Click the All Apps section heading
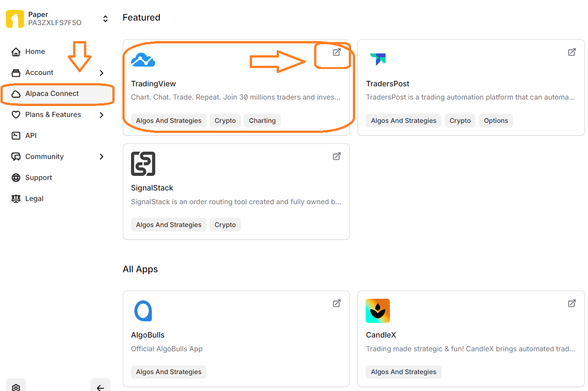Screen dimensions: 588x391 pyautogui.click(x=140, y=269)
